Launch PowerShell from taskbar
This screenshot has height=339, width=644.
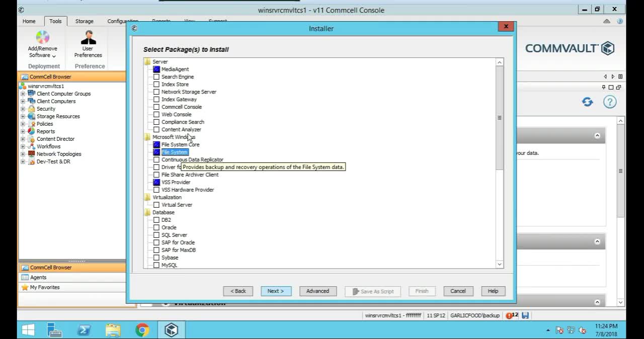point(84,330)
